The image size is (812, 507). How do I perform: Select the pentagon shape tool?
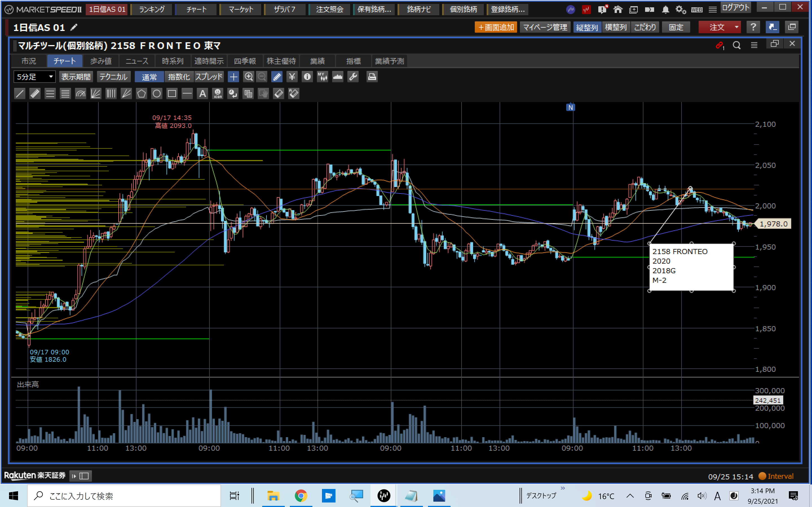[x=141, y=94]
